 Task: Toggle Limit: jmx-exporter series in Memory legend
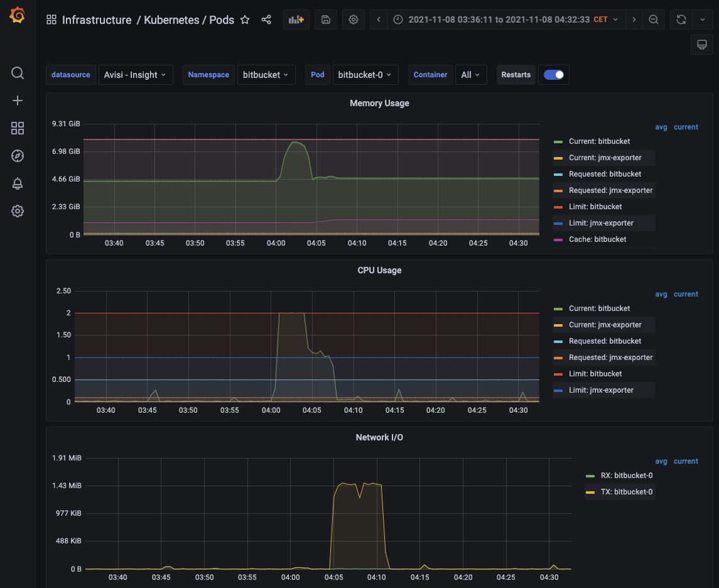click(x=601, y=223)
